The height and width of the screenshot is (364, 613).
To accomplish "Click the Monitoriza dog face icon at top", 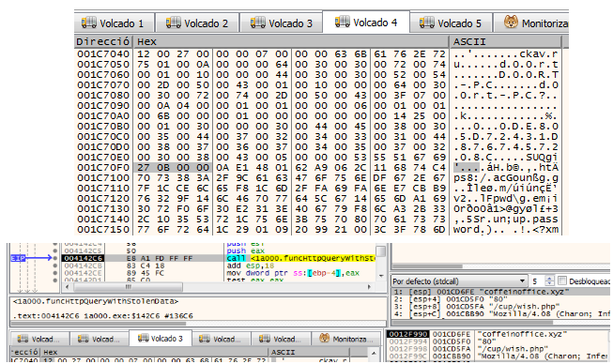I will click(511, 23).
